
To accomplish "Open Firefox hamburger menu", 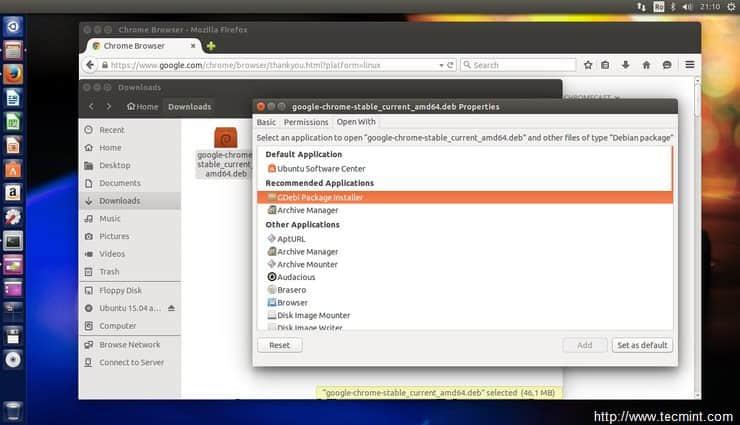I will [x=690, y=65].
